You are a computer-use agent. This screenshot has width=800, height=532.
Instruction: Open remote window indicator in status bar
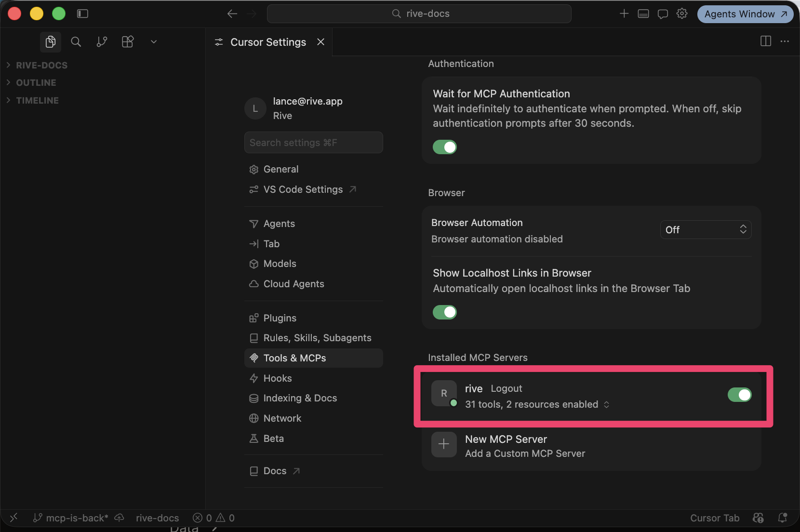tap(13, 518)
